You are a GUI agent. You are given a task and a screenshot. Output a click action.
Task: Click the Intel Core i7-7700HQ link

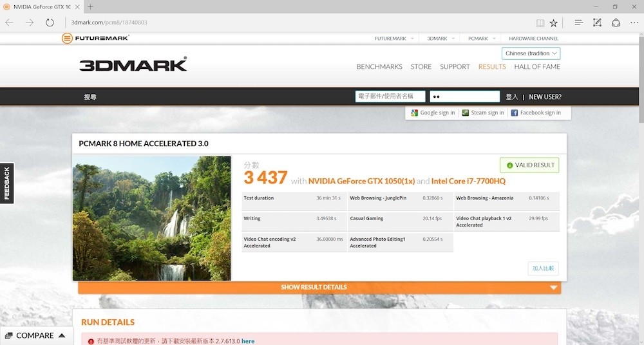coord(468,181)
